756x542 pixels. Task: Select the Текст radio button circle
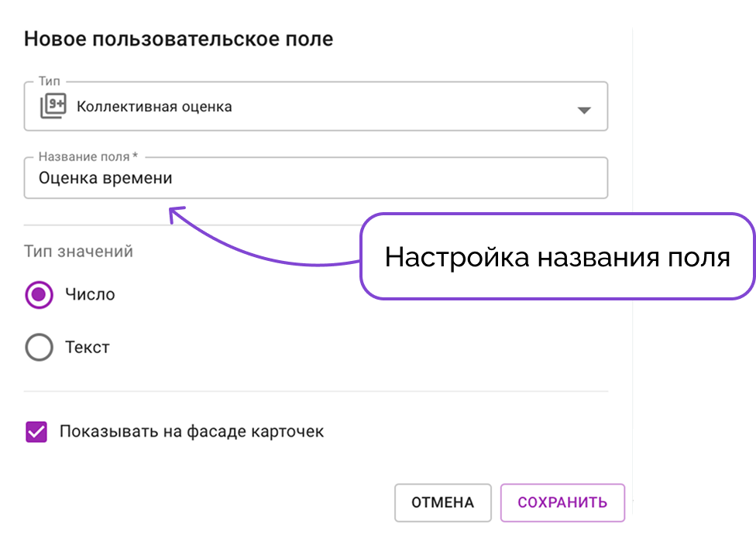coord(39,348)
